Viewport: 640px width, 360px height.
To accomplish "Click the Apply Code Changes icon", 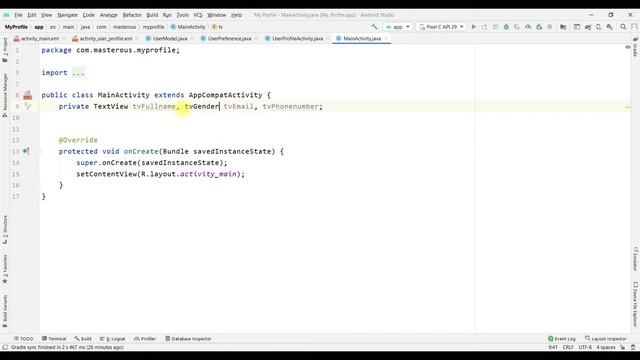I will click(x=495, y=27).
